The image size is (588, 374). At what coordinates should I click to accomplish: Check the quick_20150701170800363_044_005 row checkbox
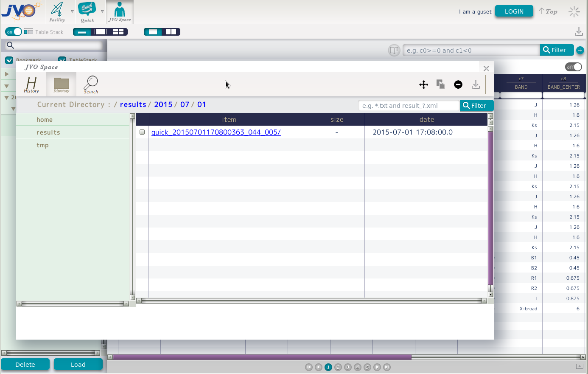(x=142, y=132)
